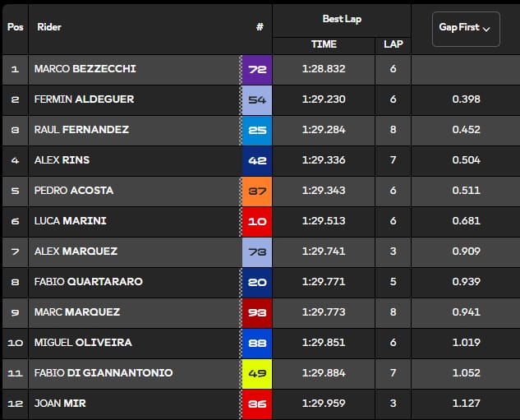Click the TIME column header

(x=324, y=44)
